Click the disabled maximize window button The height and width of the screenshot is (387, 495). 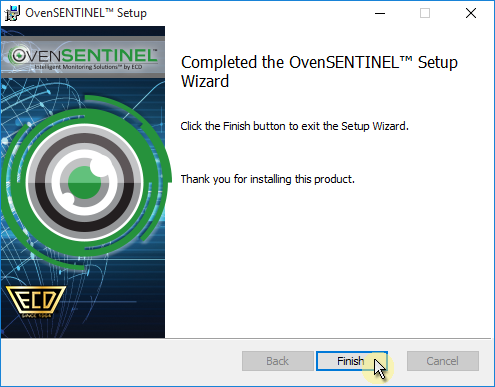pyautogui.click(x=425, y=13)
